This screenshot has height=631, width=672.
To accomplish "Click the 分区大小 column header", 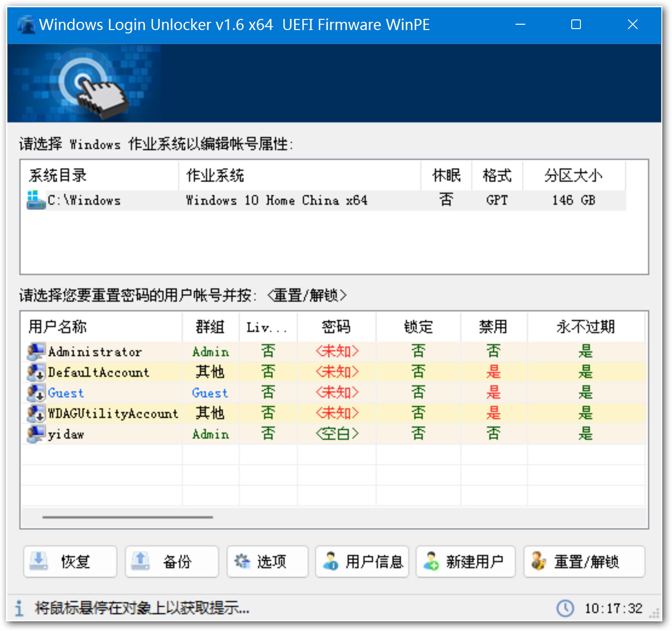I will pos(574,175).
